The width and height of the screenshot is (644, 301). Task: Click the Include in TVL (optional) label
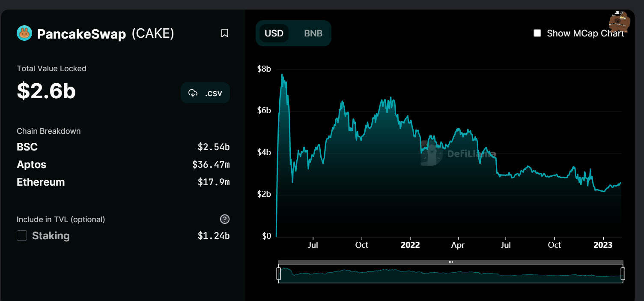point(61,220)
